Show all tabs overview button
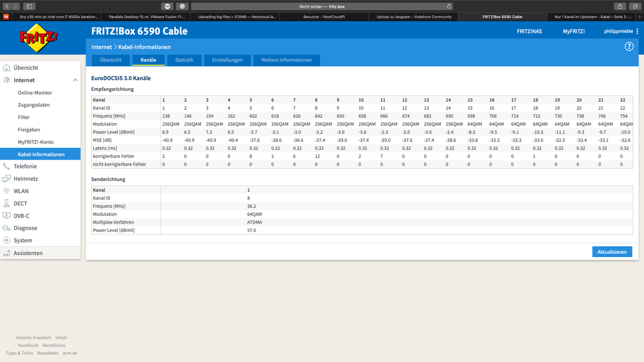Image resolution: width=644 pixels, height=362 pixels. coord(636,6)
